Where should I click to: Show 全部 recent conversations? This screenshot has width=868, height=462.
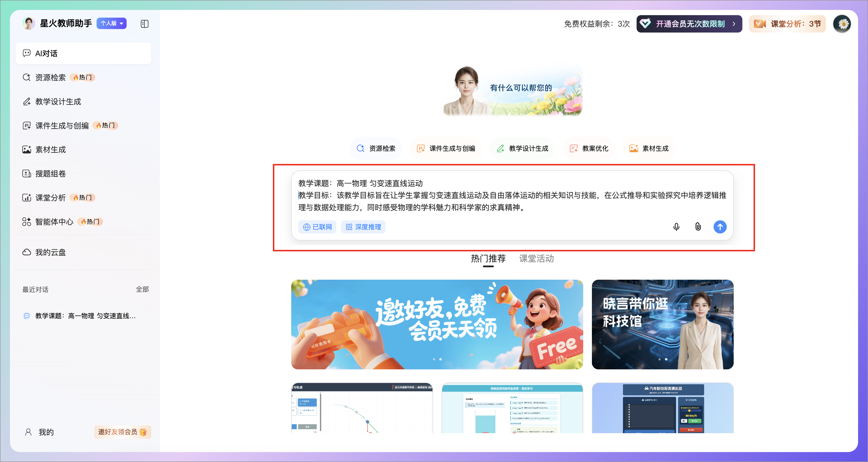tap(142, 289)
